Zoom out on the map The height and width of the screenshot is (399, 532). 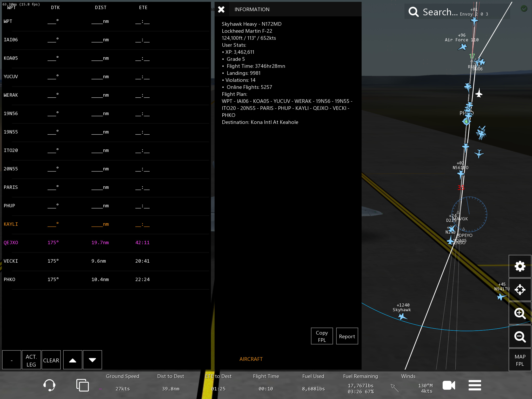pos(520,337)
